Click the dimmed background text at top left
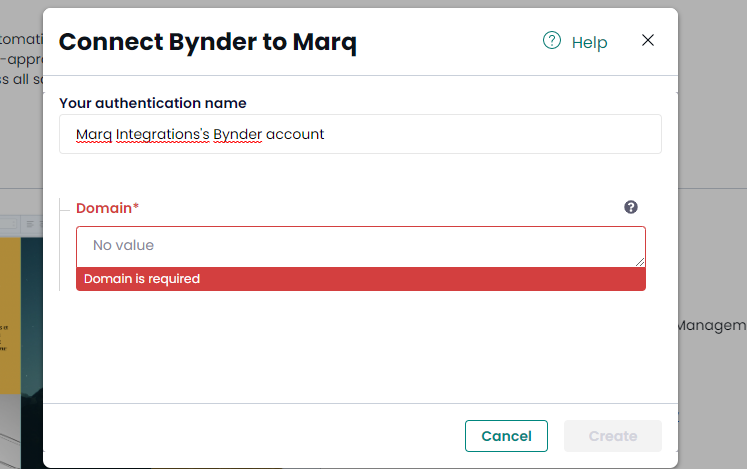The height and width of the screenshot is (469, 747). coord(21,59)
